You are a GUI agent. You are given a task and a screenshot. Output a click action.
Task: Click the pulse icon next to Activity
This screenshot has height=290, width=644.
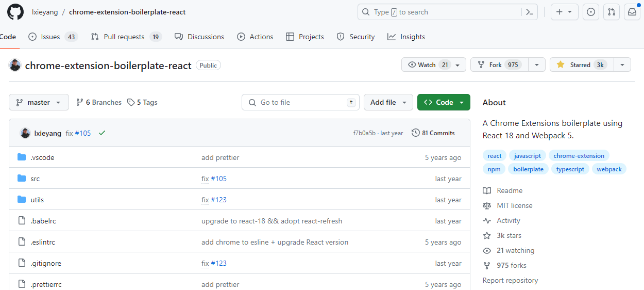[x=487, y=221]
